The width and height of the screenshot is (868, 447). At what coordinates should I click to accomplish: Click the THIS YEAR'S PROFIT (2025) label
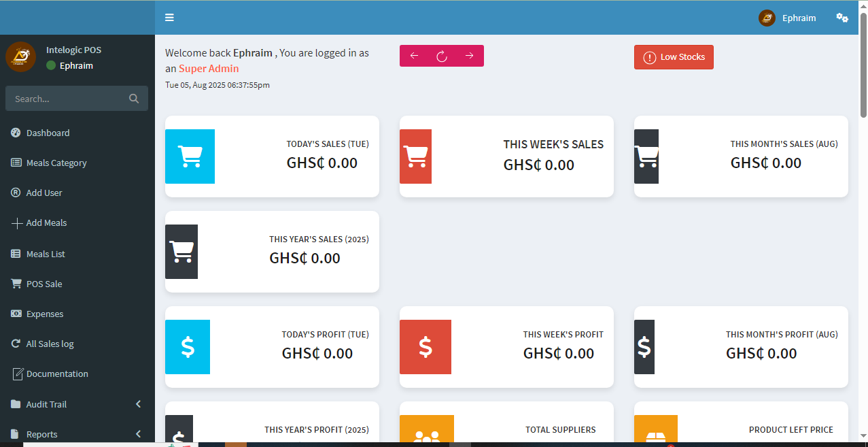[317, 430]
